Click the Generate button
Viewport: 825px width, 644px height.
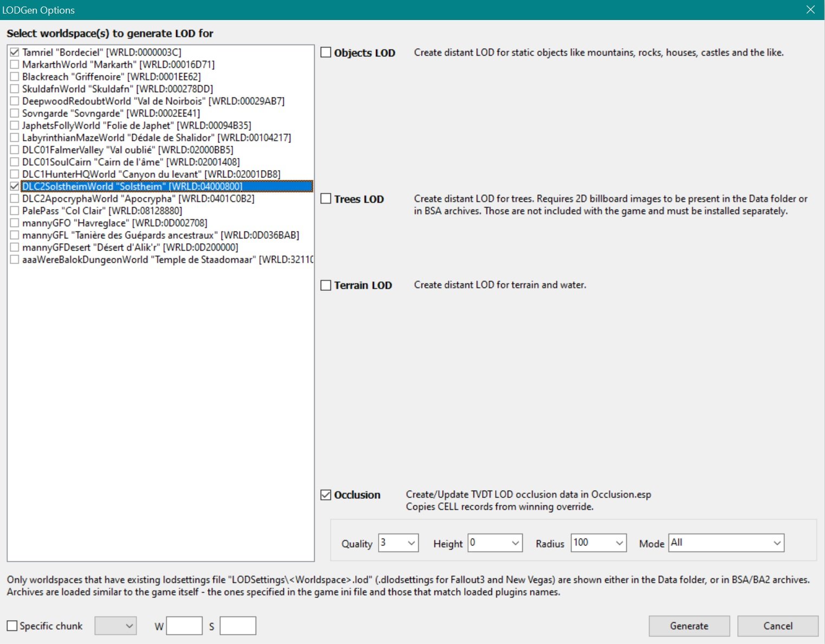coord(689,626)
